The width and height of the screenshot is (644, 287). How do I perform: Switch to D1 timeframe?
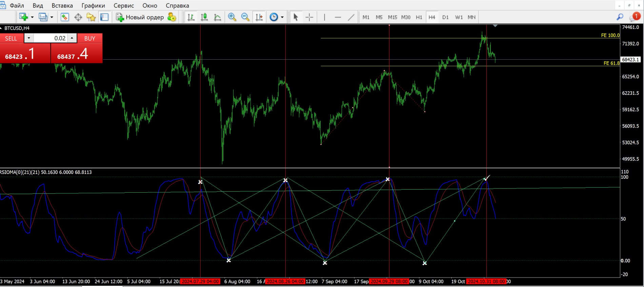coord(445,17)
